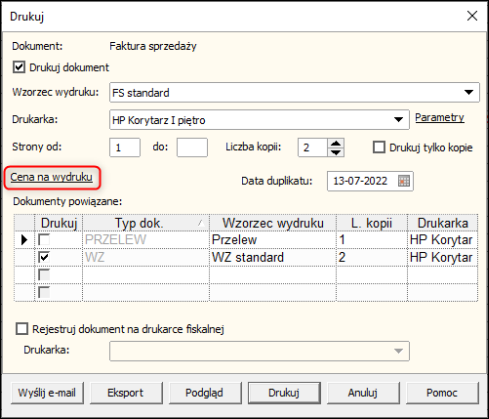The height and width of the screenshot is (419, 489).
Task: Tick the Drukuj checkbox in PRZELEW row
Action: tap(44, 239)
